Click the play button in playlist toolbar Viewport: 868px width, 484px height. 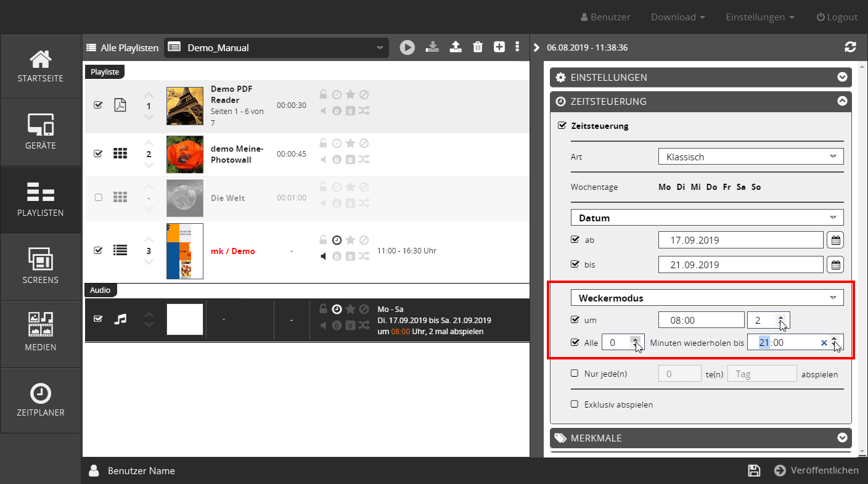(x=407, y=47)
